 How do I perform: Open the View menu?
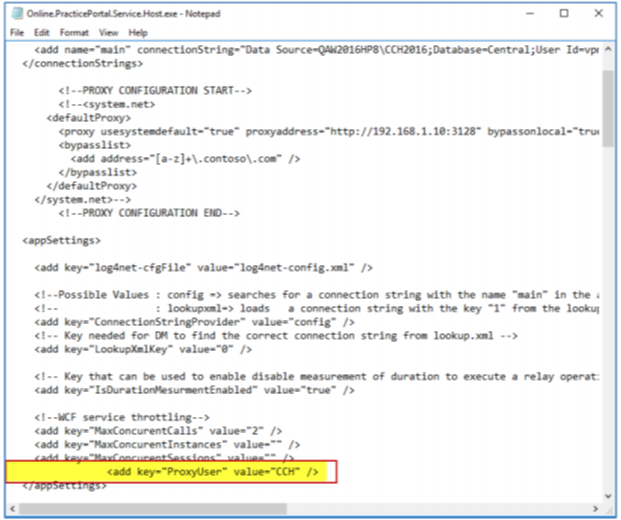point(109,32)
